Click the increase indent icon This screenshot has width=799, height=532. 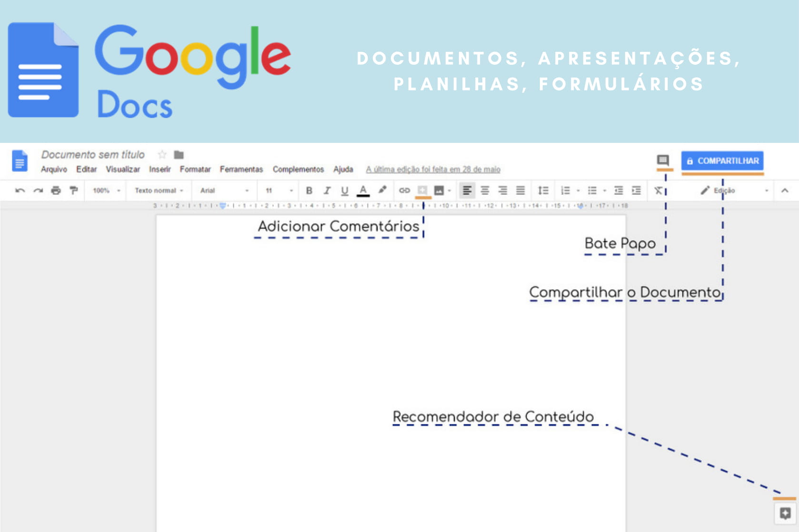[636, 191]
